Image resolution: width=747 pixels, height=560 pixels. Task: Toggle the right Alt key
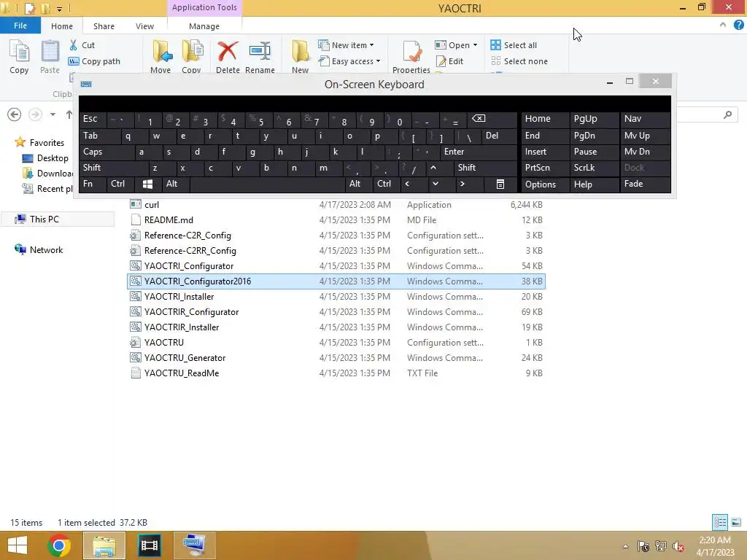point(357,184)
